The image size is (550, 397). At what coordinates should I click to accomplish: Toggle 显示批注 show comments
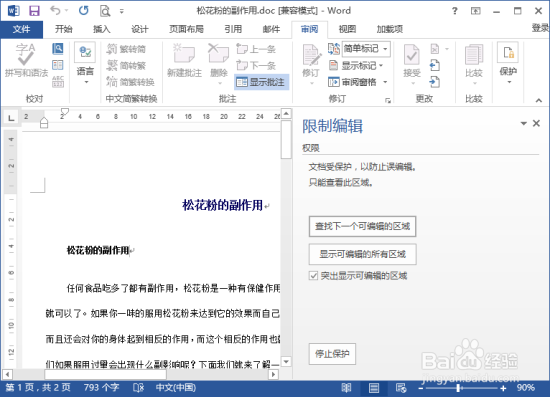tap(261, 82)
